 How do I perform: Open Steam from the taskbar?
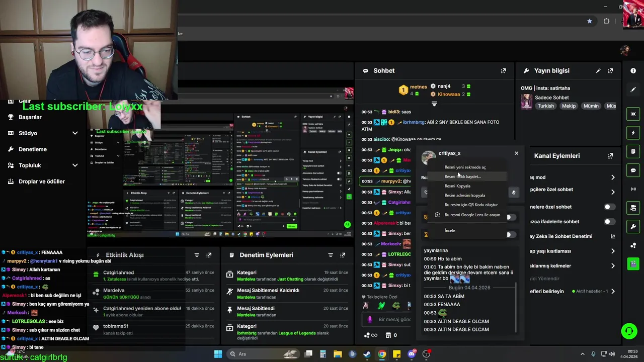(367, 354)
